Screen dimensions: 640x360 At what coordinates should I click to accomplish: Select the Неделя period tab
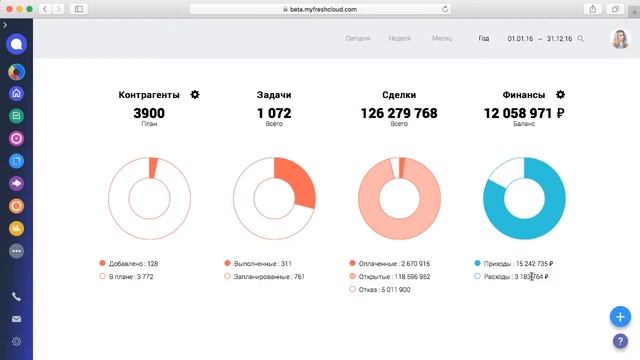(400, 38)
